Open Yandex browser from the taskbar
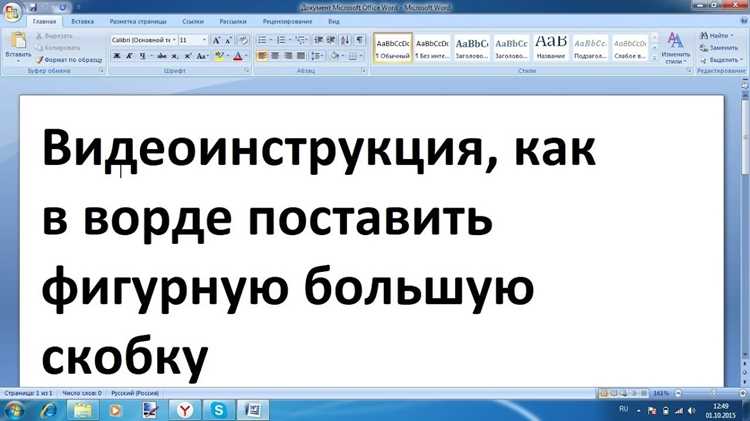This screenshot has width=750, height=421. tap(185, 410)
